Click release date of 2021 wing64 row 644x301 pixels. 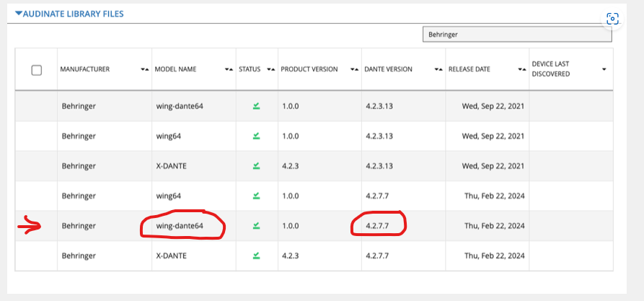pyautogui.click(x=493, y=136)
